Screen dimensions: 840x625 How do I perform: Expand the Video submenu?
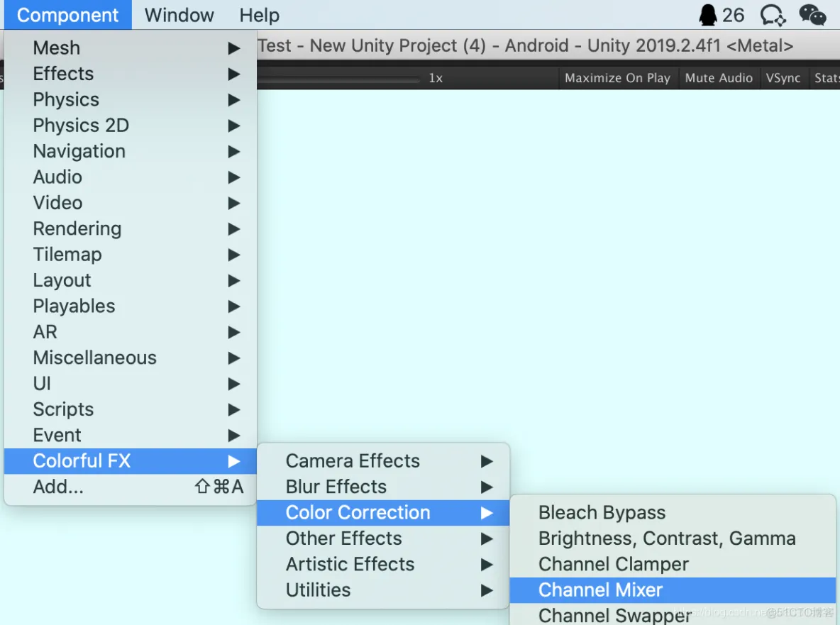pos(130,202)
